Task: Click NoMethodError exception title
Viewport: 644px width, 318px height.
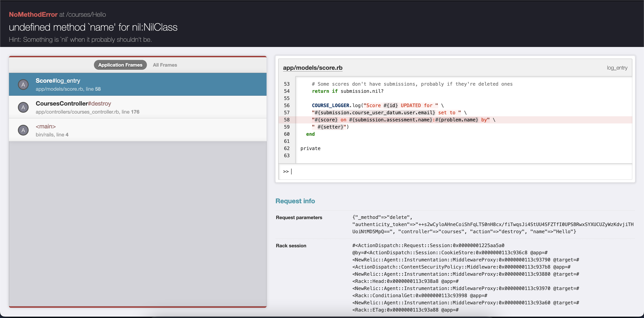Action: point(33,15)
